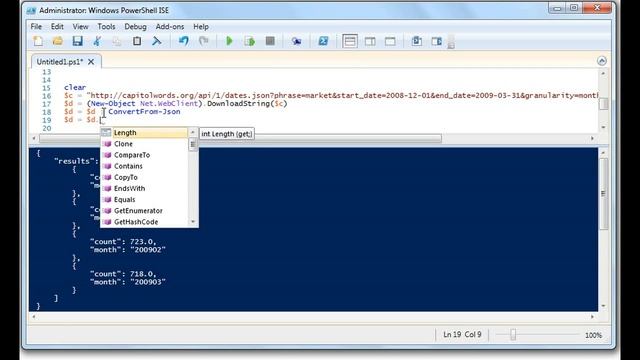640x360 pixels.
Task: Choose CompareTo in the IntelliSense list
Action: [144, 155]
